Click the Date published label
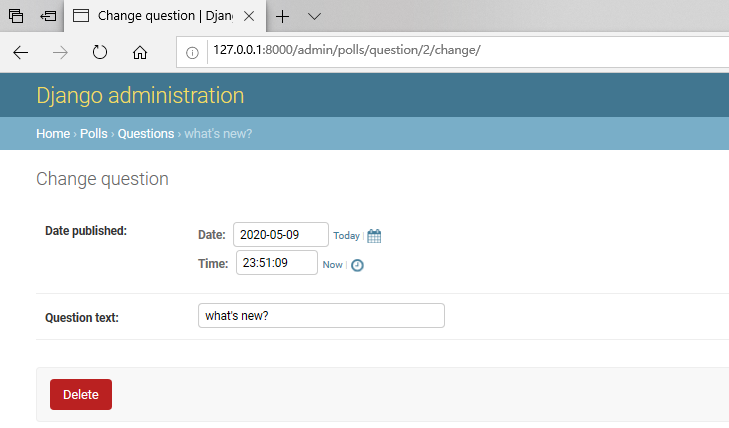The width and height of the screenshot is (729, 428). click(86, 231)
